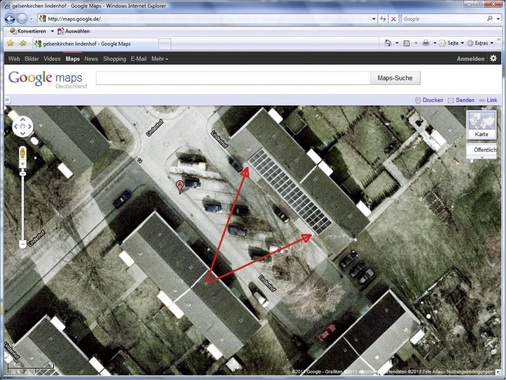Open the Seite dropdown menu

pos(452,43)
